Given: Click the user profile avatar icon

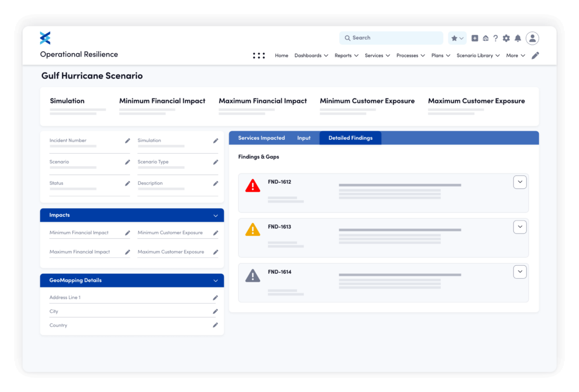Looking at the screenshot, I should click(x=532, y=38).
